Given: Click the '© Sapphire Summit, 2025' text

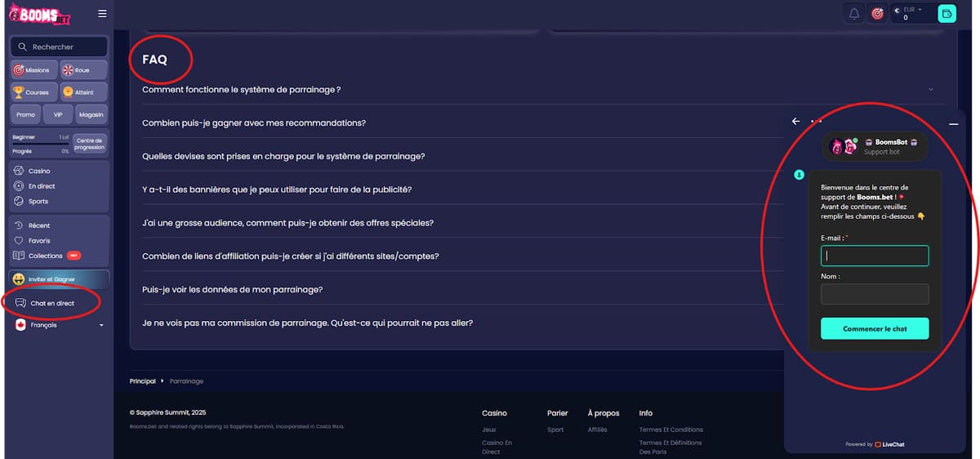Looking at the screenshot, I should pos(168,412).
